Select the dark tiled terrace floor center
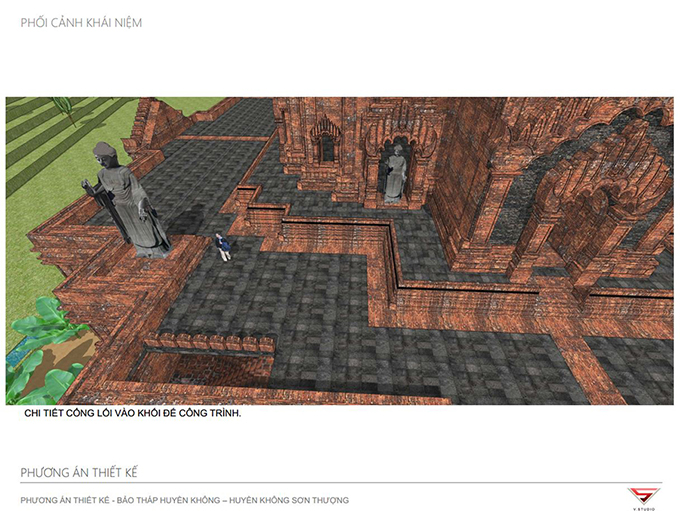The height and width of the screenshot is (511, 680). [x=290, y=300]
